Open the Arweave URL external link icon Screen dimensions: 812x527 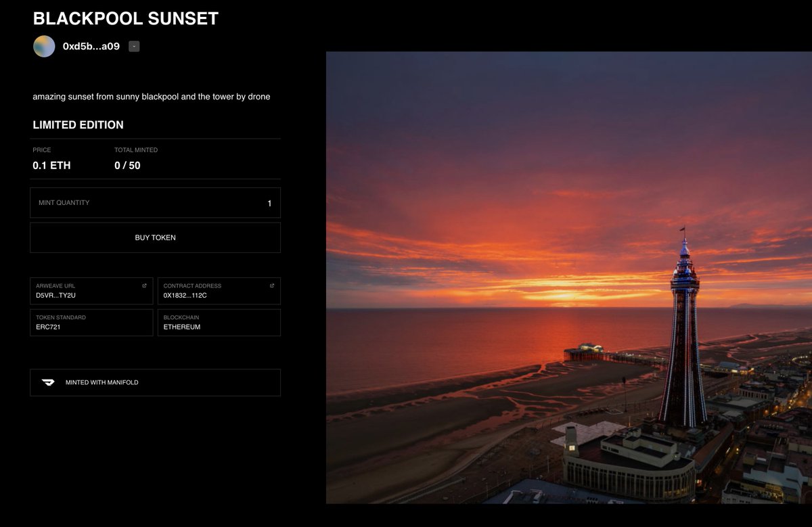pyautogui.click(x=144, y=285)
